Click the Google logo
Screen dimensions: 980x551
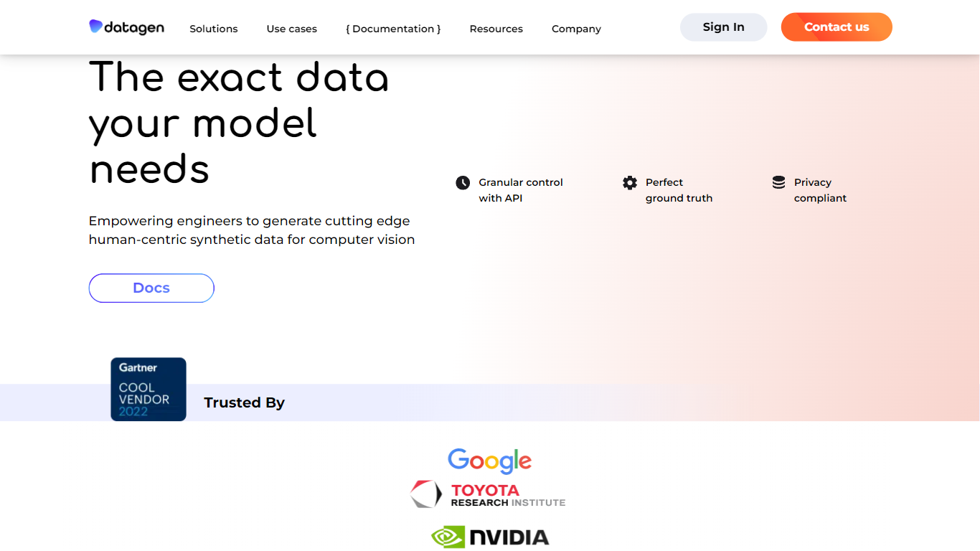489,461
